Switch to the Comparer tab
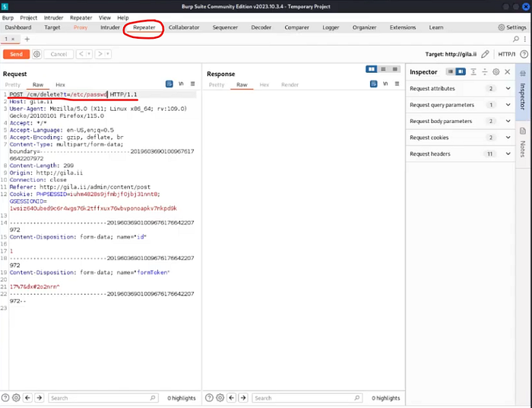Screen dimensions: 532x408 [x=296, y=27]
